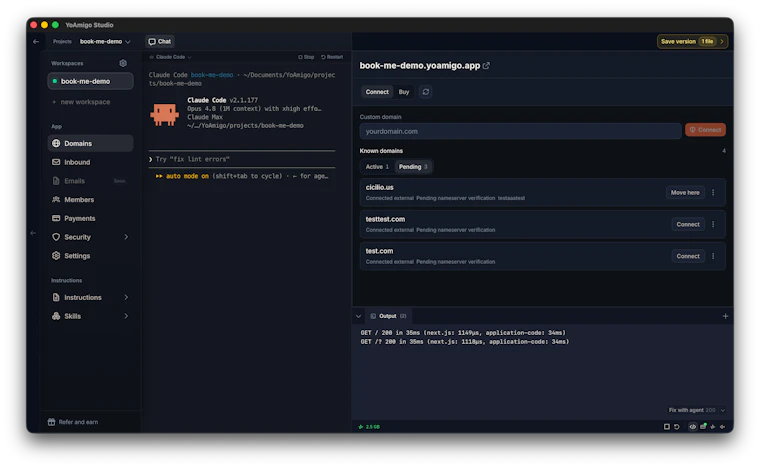Collapse the left sidebar arrow

coord(33,233)
